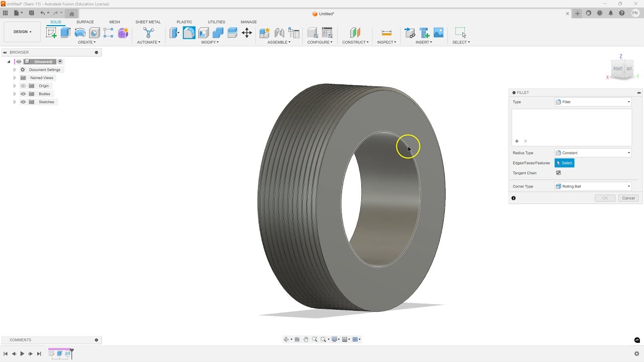The width and height of the screenshot is (644, 362).
Task: Select the Create Sketch tool
Action: (51, 33)
